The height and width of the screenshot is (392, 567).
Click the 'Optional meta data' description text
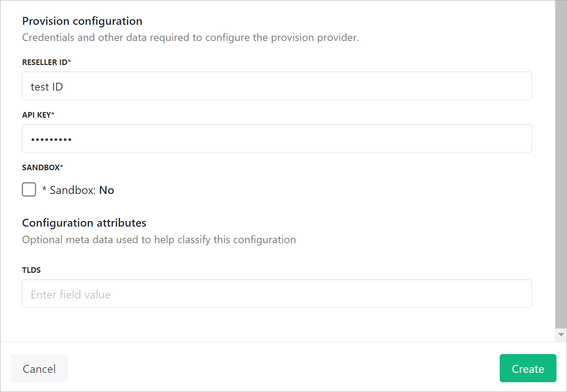(159, 240)
